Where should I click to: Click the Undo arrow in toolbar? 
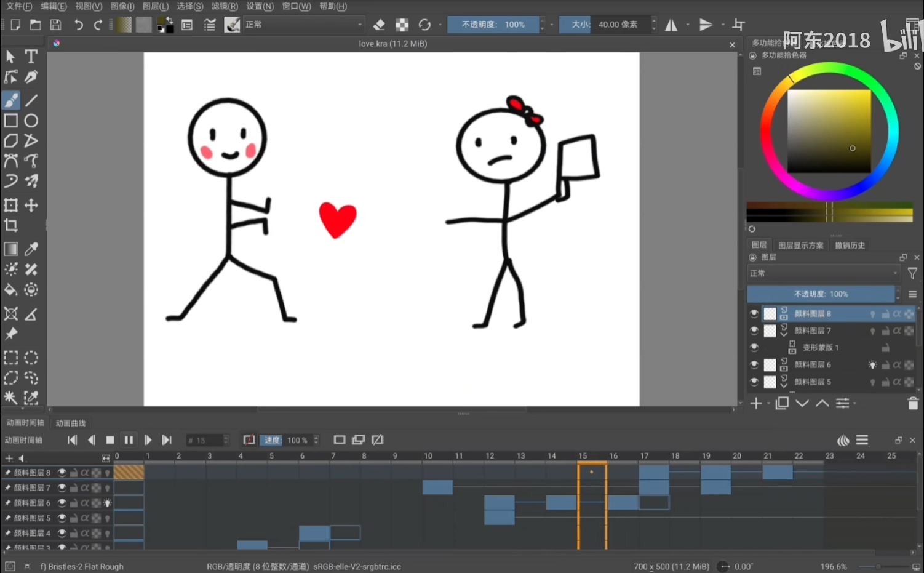78,25
